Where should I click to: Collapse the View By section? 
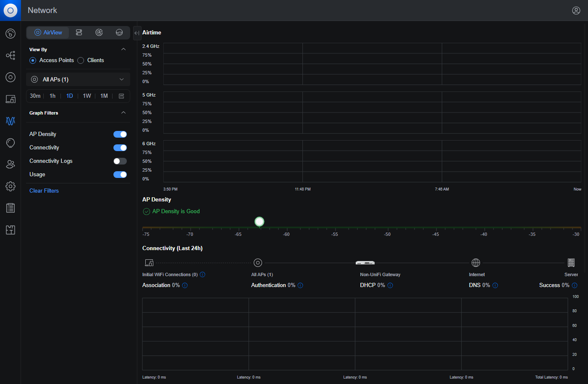coord(123,50)
